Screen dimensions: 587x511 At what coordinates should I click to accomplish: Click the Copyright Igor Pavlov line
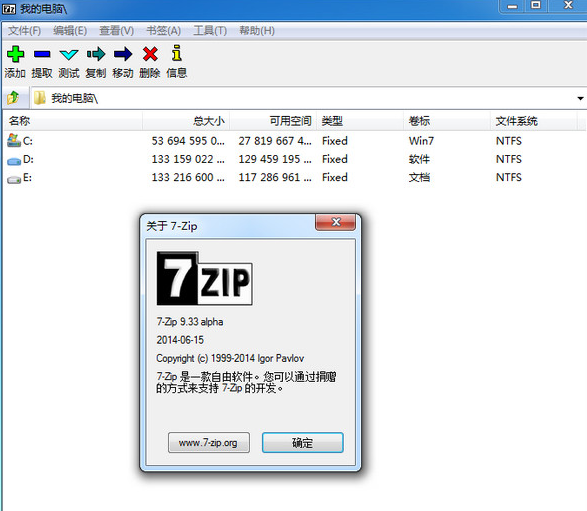click(230, 358)
